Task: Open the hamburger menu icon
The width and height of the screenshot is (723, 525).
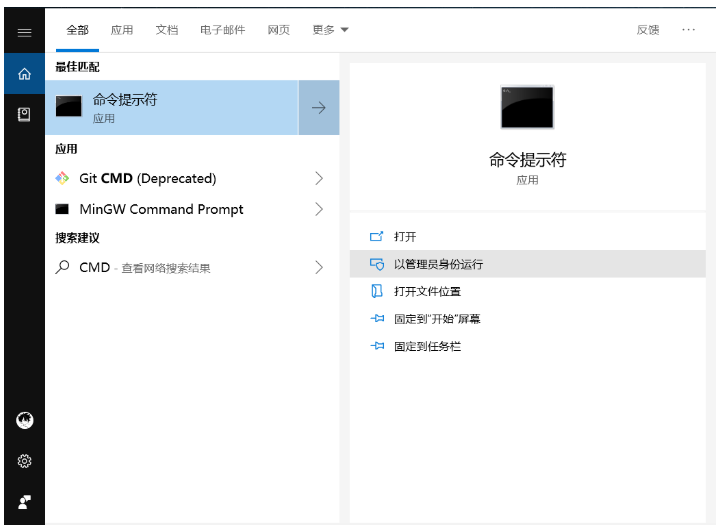Action: point(24,32)
